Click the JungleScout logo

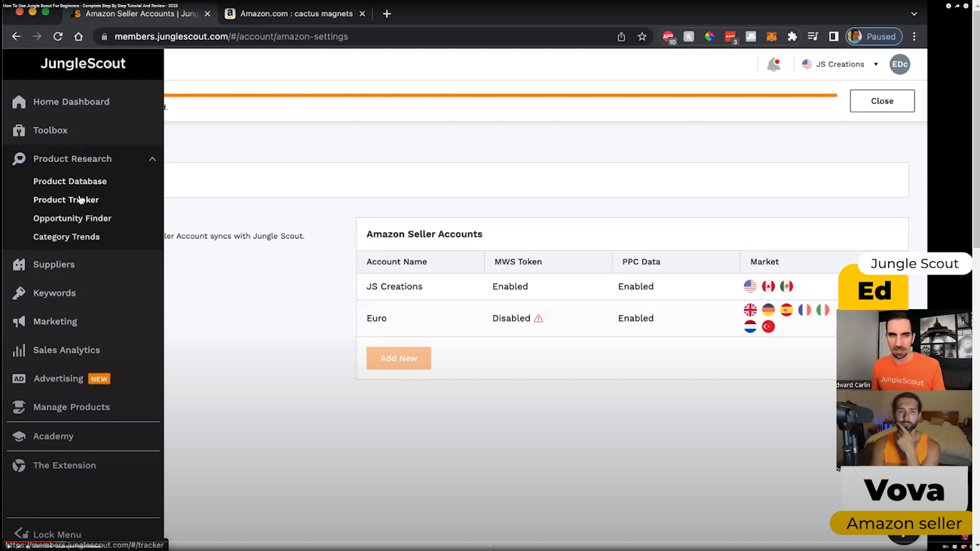click(x=83, y=64)
